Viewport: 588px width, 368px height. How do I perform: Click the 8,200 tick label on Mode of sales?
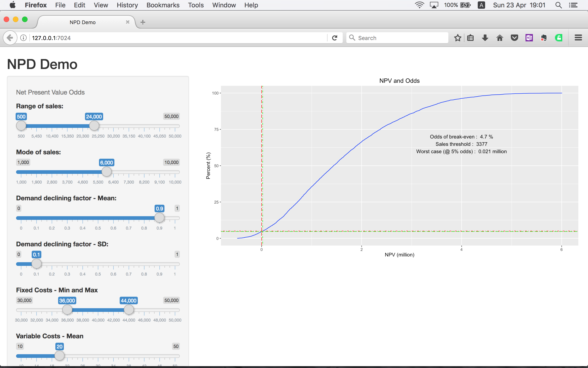(x=144, y=182)
